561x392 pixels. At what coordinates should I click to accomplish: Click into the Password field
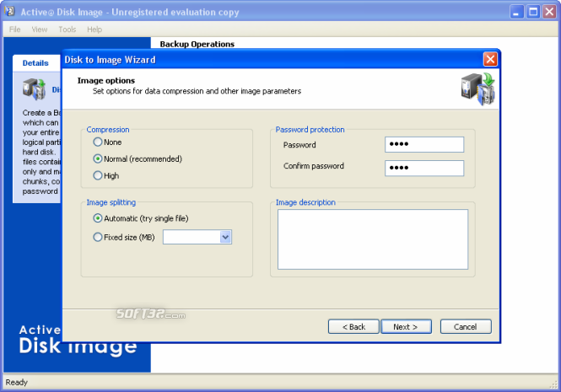click(424, 144)
